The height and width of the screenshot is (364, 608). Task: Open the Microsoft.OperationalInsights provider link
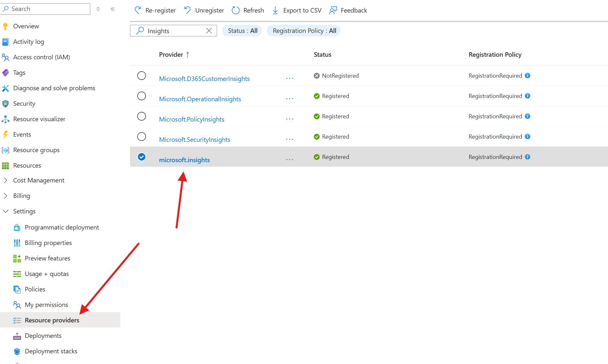pos(200,99)
